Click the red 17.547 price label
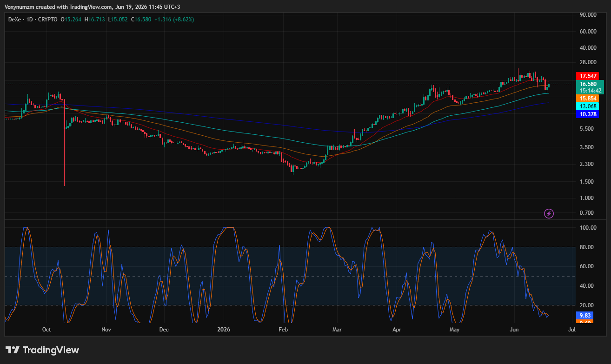Screen dimensions: 611x364 588,76
